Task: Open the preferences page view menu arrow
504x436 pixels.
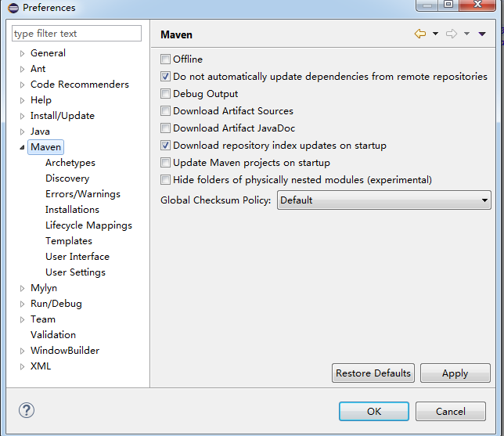Action: click(482, 34)
